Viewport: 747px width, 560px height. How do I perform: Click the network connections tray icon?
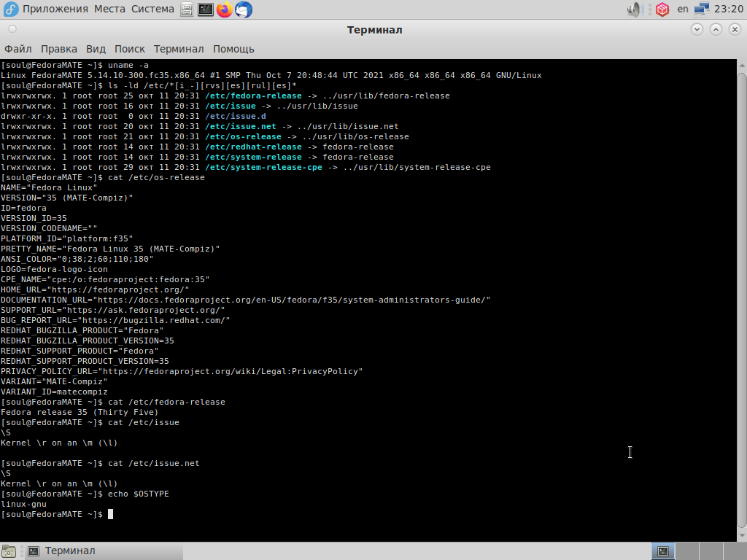[x=702, y=9]
